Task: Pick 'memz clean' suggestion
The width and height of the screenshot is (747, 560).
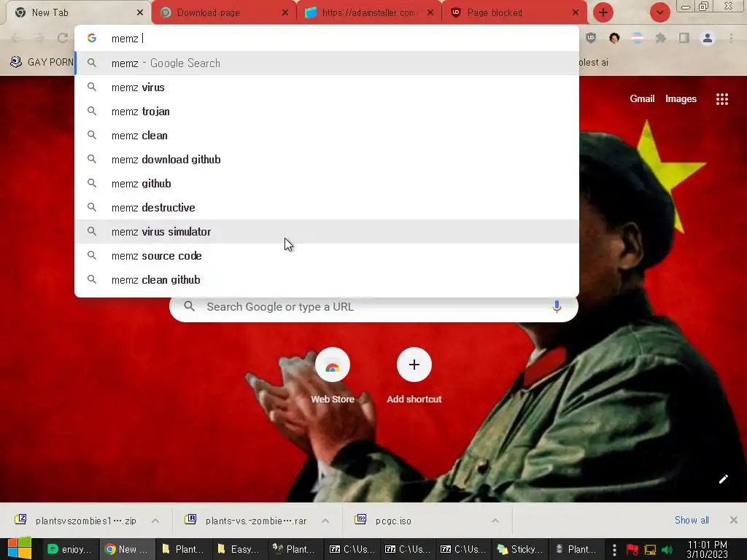Action: [x=327, y=136]
